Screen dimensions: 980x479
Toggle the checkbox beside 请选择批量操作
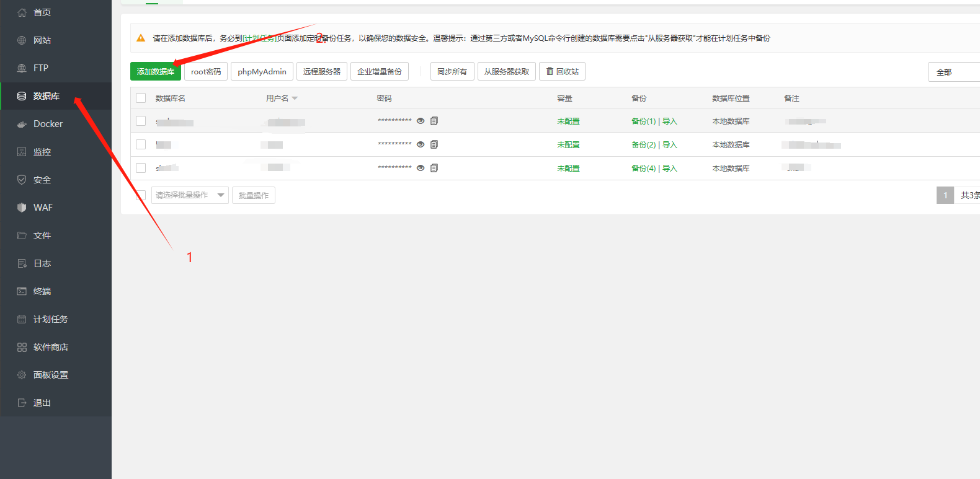click(141, 195)
